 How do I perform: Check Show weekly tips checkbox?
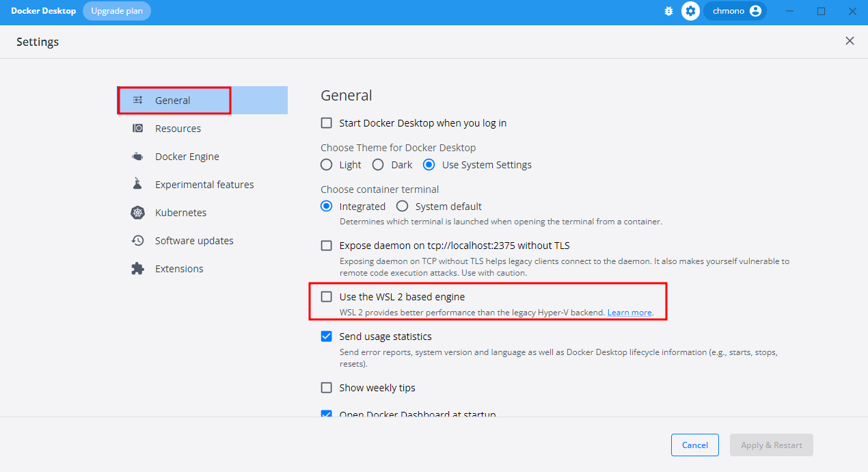327,388
